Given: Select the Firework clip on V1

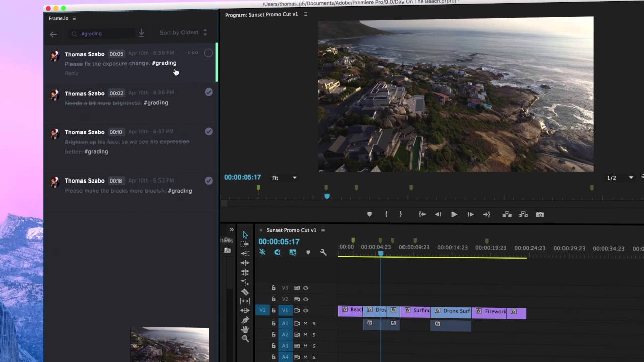Looking at the screenshot, I should pos(490,312).
